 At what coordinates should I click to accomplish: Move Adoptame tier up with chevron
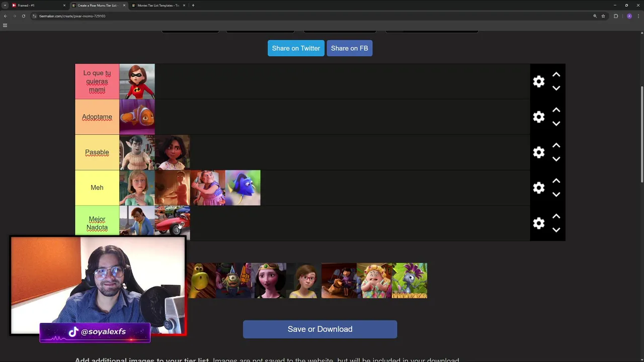click(x=556, y=110)
